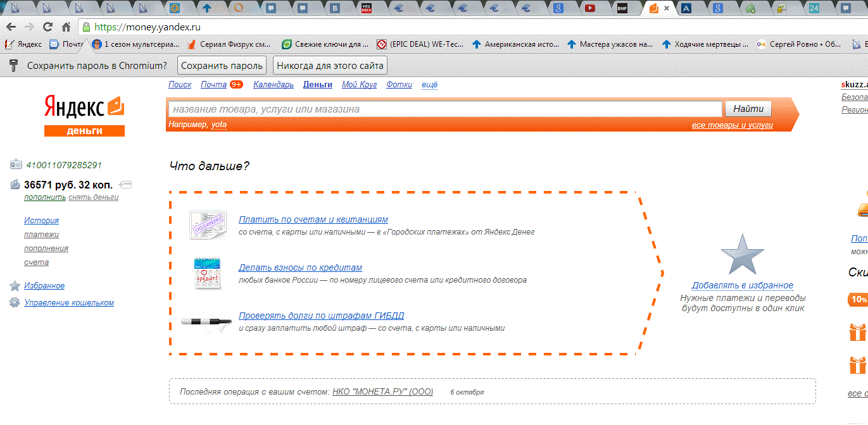Screen dimensions: 868x425
Task: Open the 'Ходячие мертвецы' bookmark
Action: 705,44
